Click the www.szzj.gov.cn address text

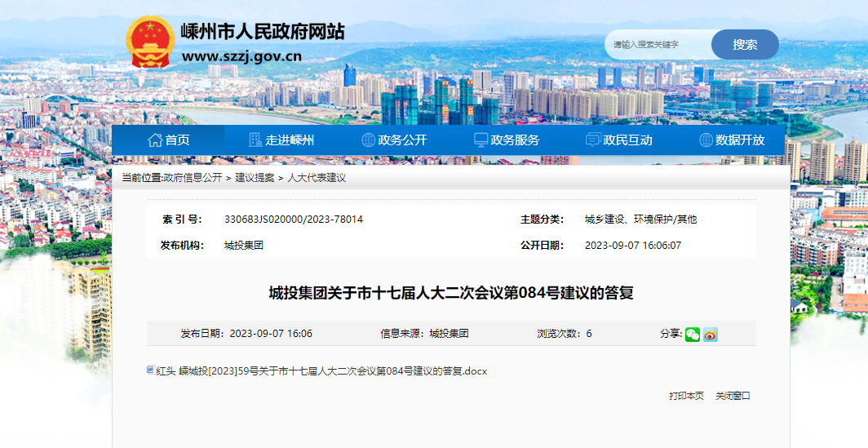click(241, 56)
